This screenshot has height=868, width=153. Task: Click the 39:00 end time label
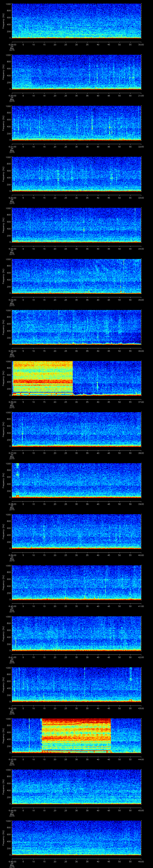(141, 504)
